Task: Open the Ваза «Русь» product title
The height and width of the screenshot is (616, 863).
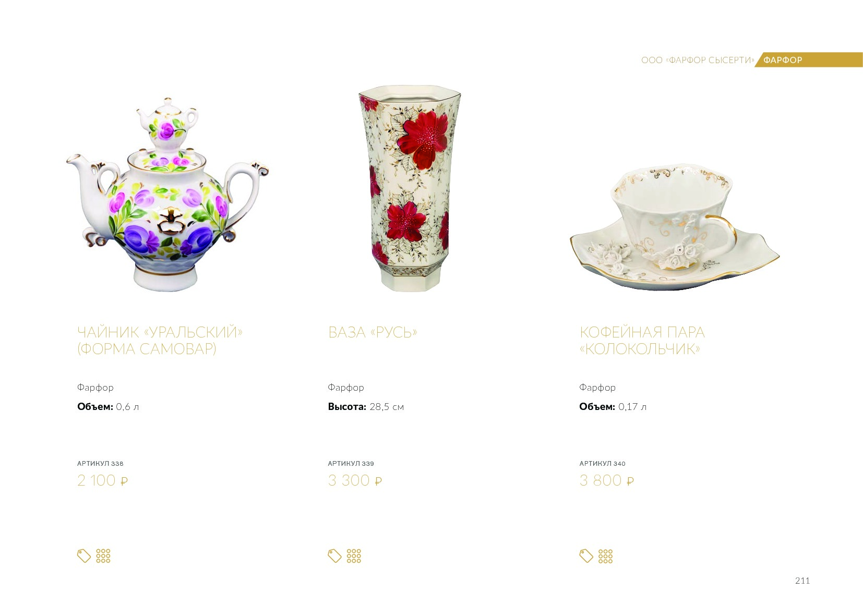Action: point(373,332)
